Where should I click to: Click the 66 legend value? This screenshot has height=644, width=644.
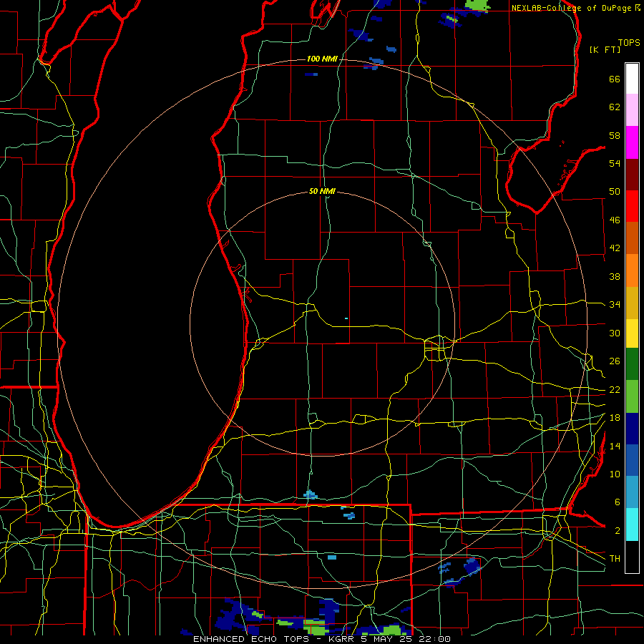pyautogui.click(x=615, y=79)
